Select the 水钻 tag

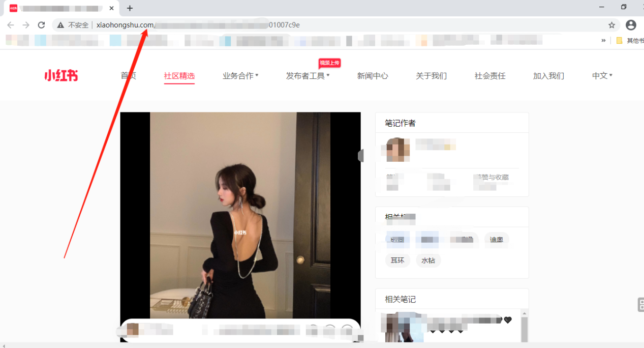pyautogui.click(x=428, y=260)
